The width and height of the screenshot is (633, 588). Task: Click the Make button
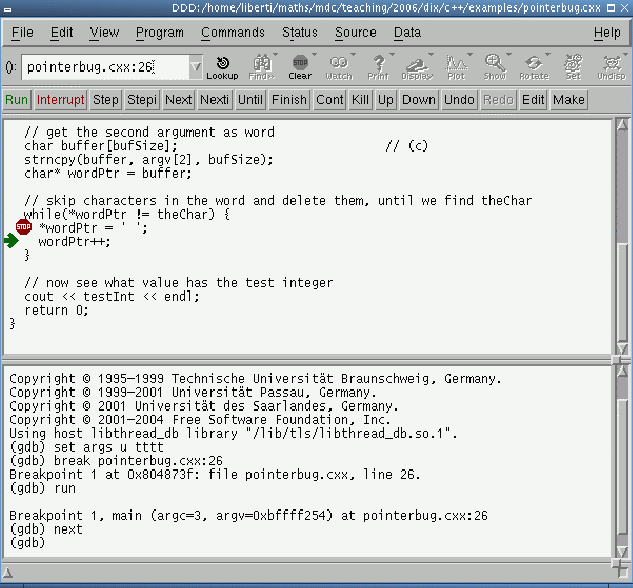569,100
